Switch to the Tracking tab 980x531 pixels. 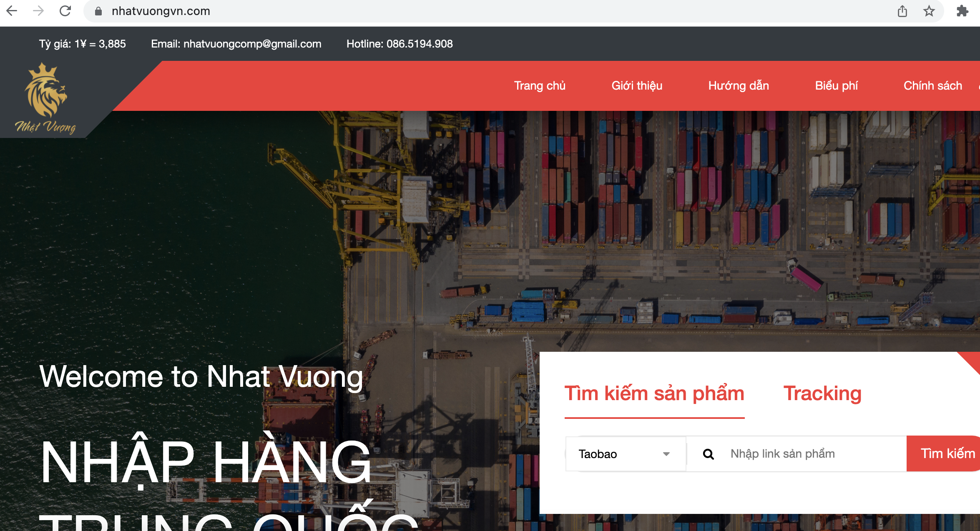(822, 393)
